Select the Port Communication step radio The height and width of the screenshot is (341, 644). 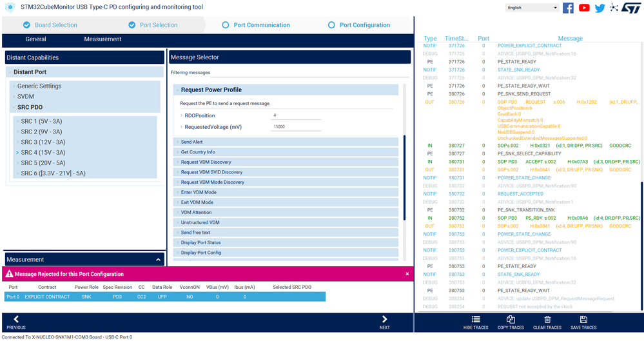tap(226, 25)
